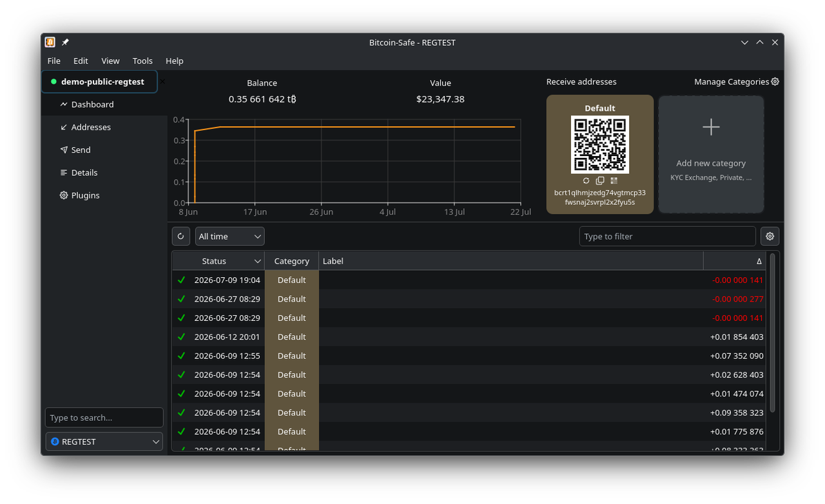Refresh the Default receive address
Screen dimensions: 825x504
586,181
